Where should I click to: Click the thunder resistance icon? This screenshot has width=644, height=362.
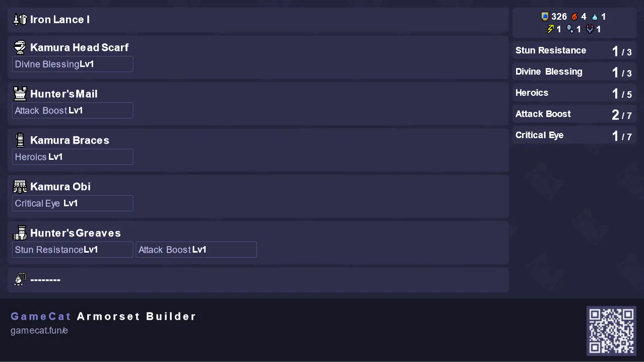550,29
